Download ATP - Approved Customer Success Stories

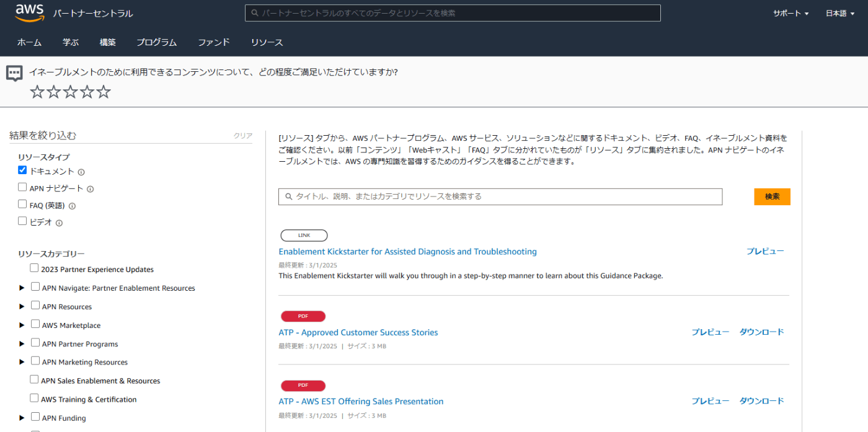[762, 332]
